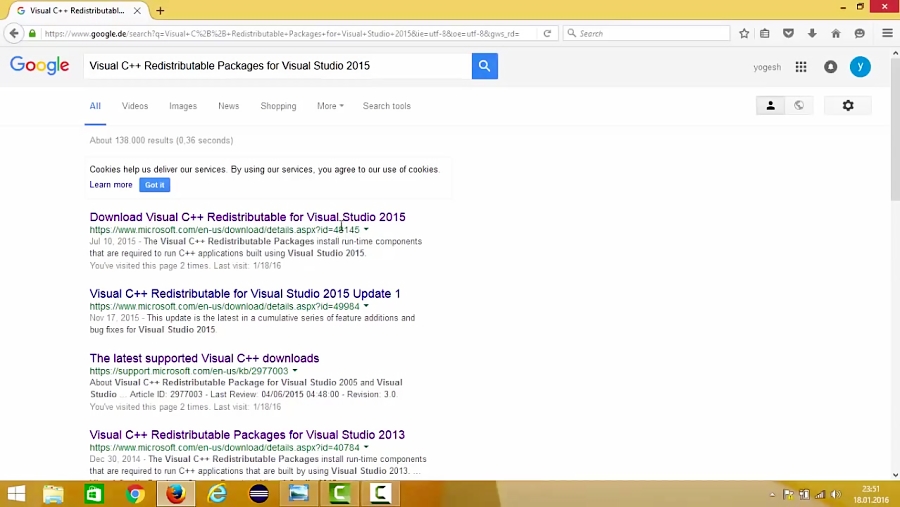This screenshot has width=900, height=507.
Task: Click in the Google search query field
Action: (275, 66)
